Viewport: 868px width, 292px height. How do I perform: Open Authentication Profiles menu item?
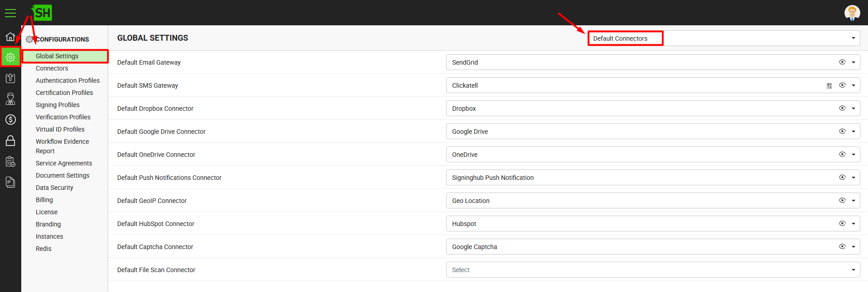[x=68, y=80]
